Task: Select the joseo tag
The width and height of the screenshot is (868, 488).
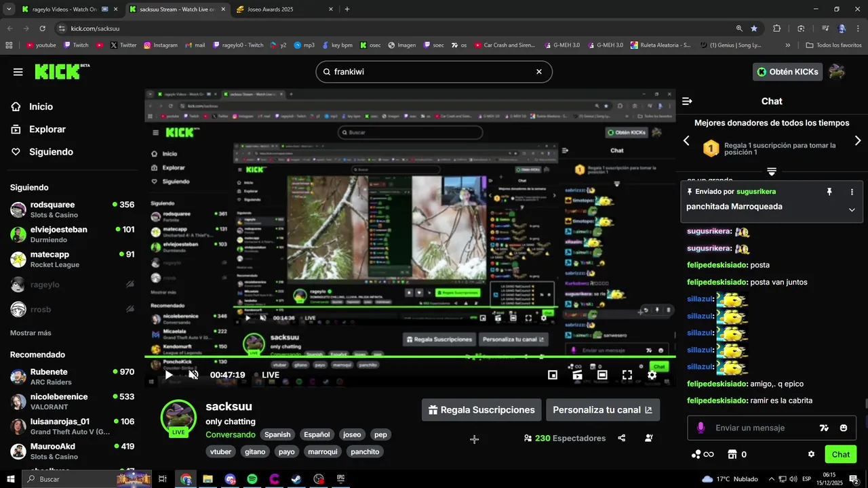Action: 352,434
